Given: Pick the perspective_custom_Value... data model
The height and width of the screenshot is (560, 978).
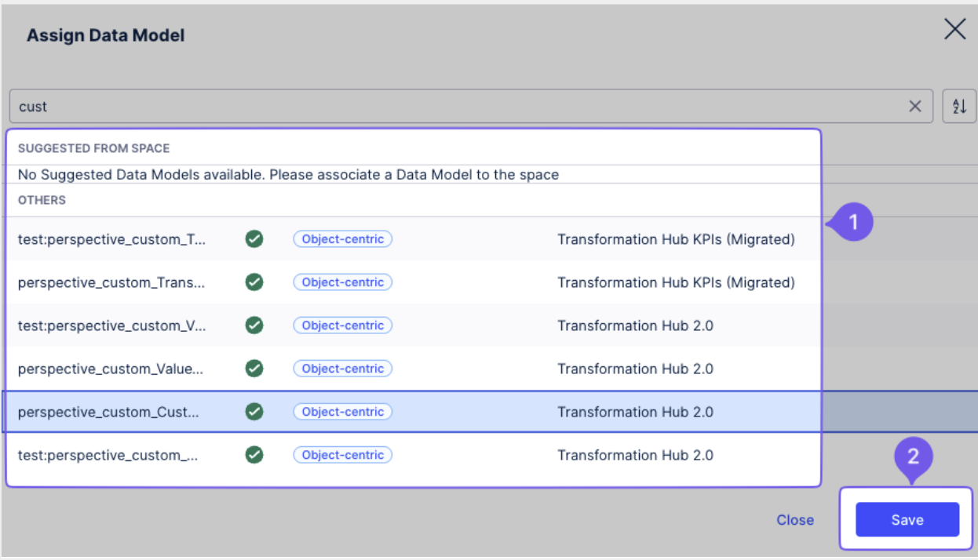Looking at the screenshot, I should pos(111,369).
